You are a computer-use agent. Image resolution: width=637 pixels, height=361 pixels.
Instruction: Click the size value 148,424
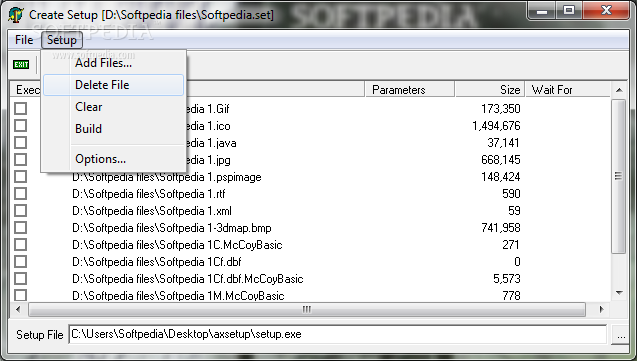click(x=500, y=177)
